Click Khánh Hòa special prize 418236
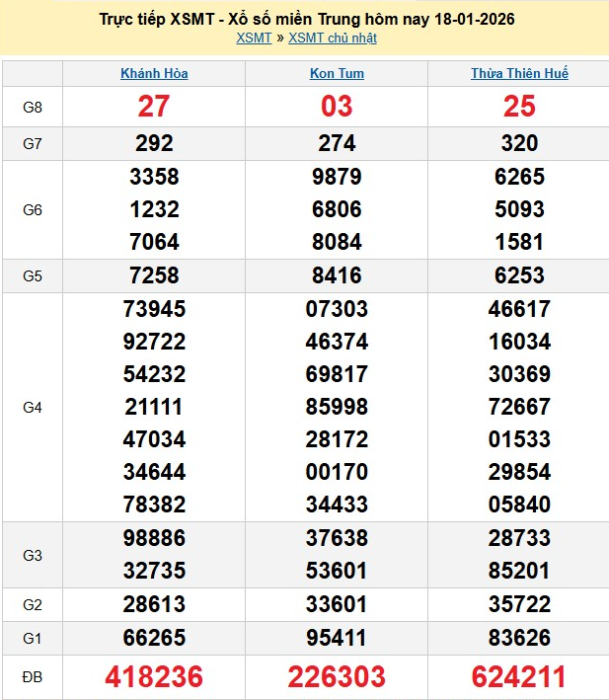Screen dimensions: 609x700 pyautogui.click(x=154, y=676)
